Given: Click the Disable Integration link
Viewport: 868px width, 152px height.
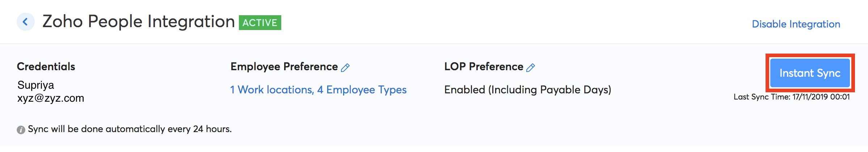Looking at the screenshot, I should (x=796, y=24).
